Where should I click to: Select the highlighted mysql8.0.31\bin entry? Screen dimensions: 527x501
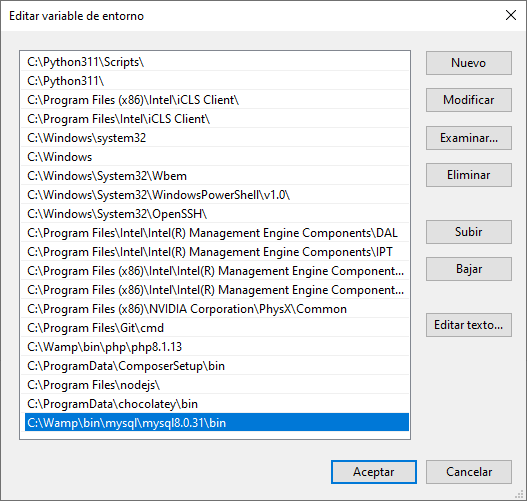pos(216,422)
